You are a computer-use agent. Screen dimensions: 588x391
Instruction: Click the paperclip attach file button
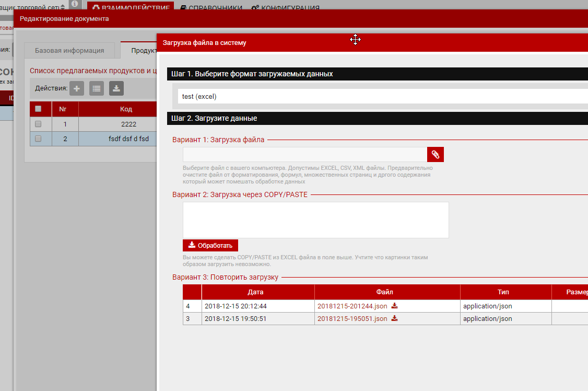point(435,155)
